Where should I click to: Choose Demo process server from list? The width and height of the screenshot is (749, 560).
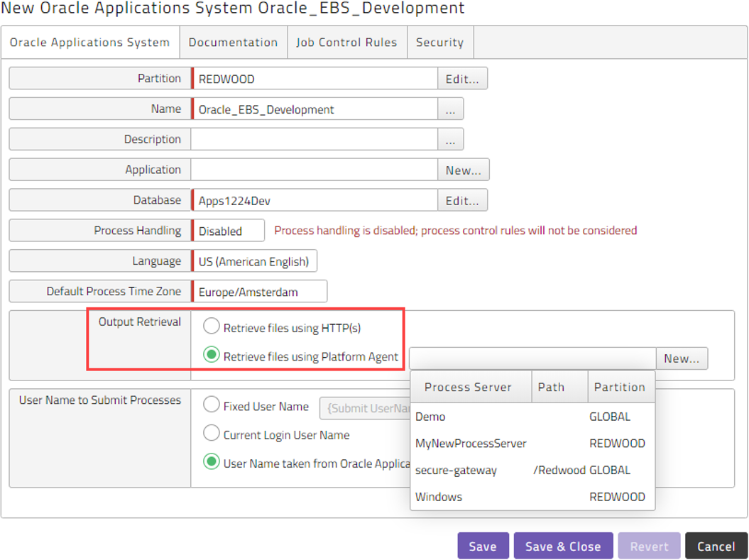point(532,417)
